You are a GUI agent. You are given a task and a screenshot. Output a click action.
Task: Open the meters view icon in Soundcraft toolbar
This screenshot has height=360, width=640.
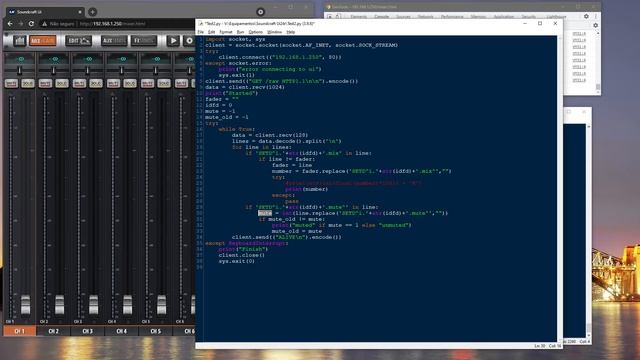(x=20, y=41)
